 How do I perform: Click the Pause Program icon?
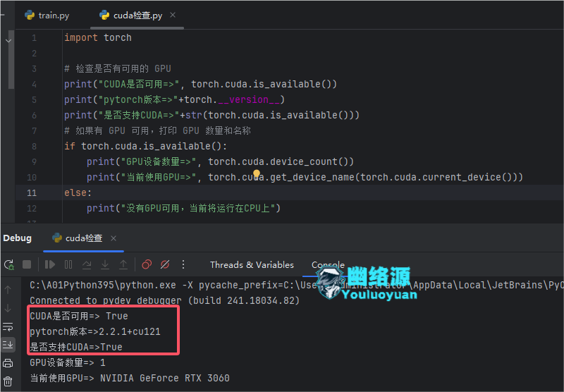[68, 264]
